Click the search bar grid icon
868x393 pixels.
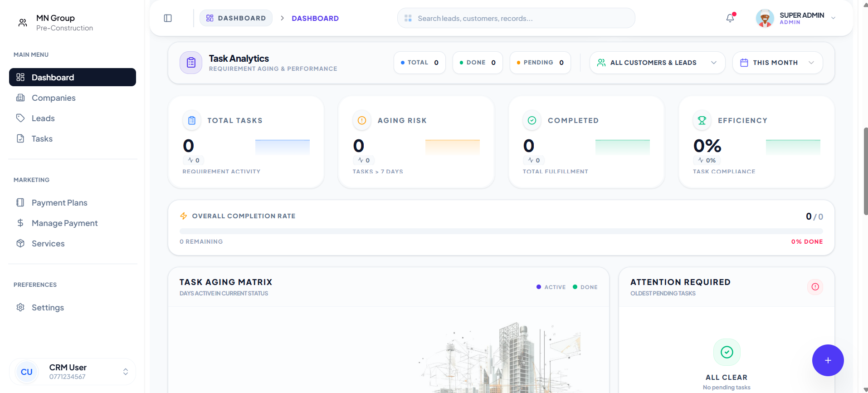(x=408, y=18)
